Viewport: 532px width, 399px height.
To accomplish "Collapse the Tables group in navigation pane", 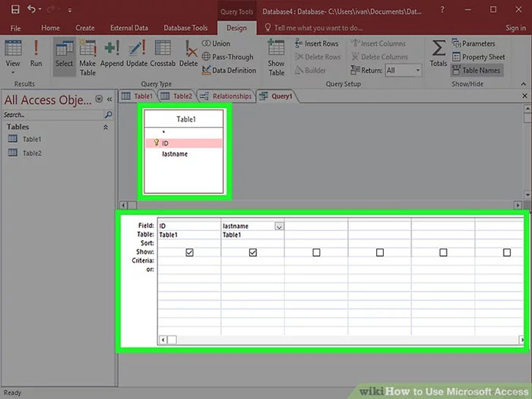I will point(106,127).
